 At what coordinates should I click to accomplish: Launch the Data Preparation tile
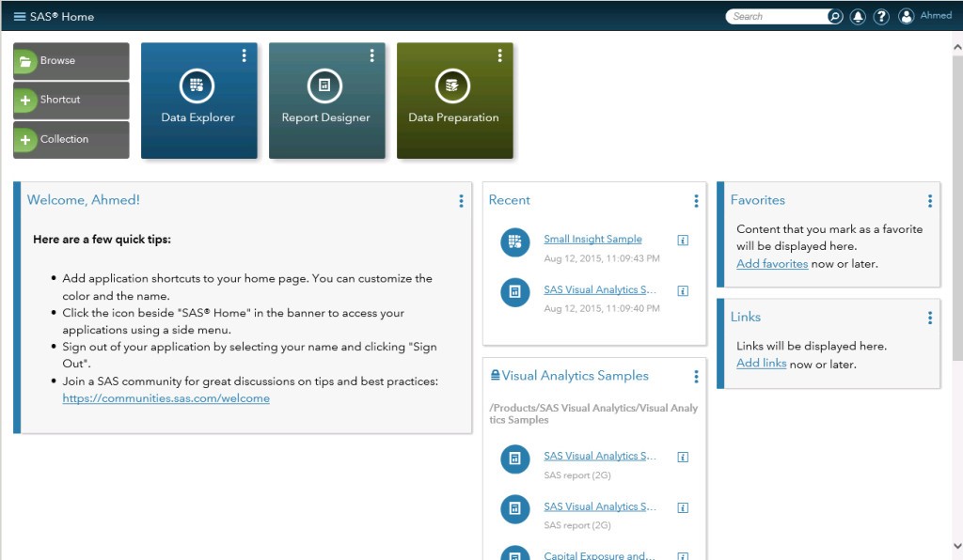pyautogui.click(x=453, y=100)
